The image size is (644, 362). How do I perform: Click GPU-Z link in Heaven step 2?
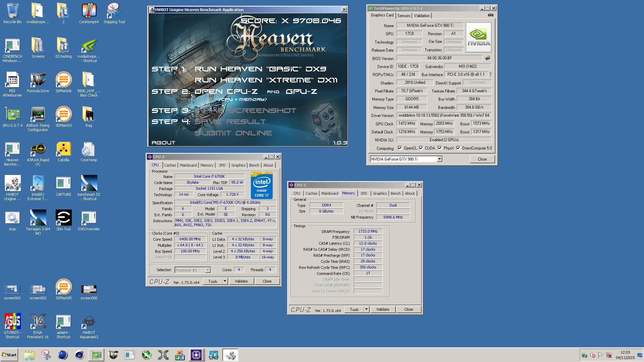pyautogui.click(x=302, y=92)
